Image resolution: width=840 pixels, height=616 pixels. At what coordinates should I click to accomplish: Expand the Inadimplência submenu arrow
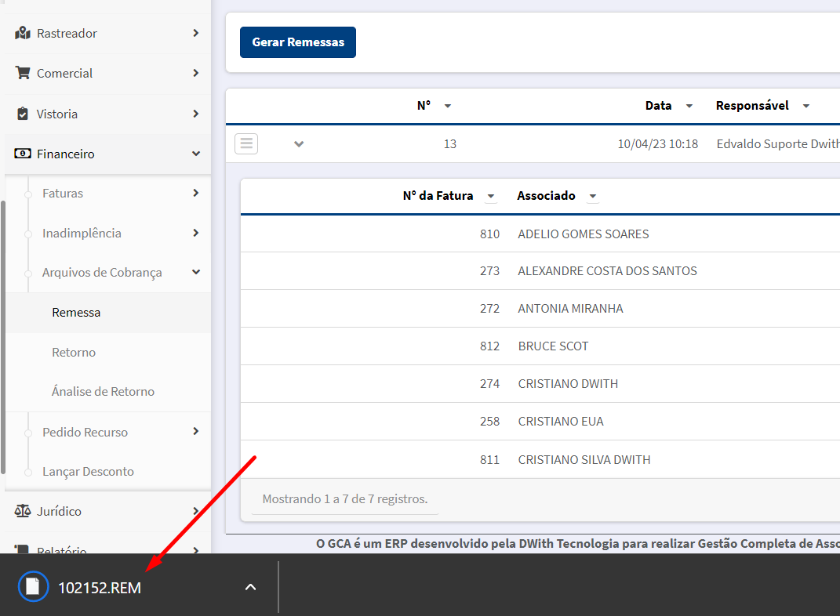click(x=196, y=233)
